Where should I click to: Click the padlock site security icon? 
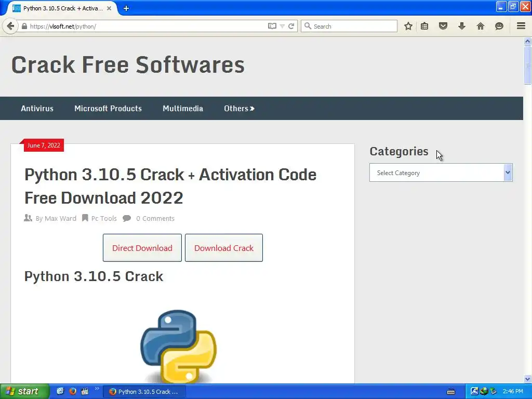pos(24,26)
